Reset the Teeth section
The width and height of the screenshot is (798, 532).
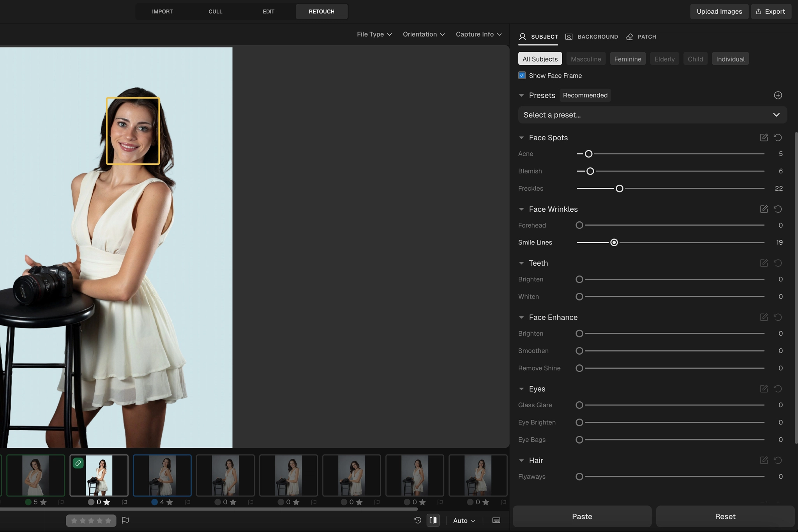pyautogui.click(x=778, y=263)
